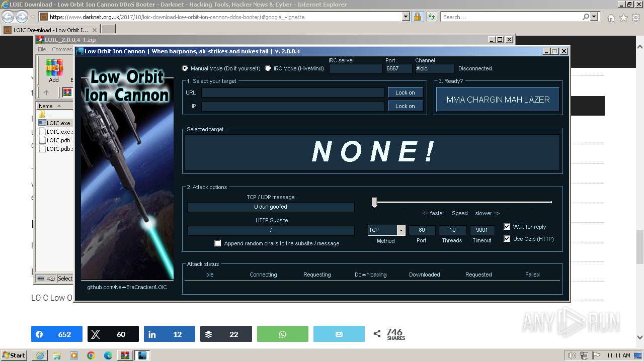644x362 pixels.
Task: Click the LinkedIn share button
Action: [170, 334]
